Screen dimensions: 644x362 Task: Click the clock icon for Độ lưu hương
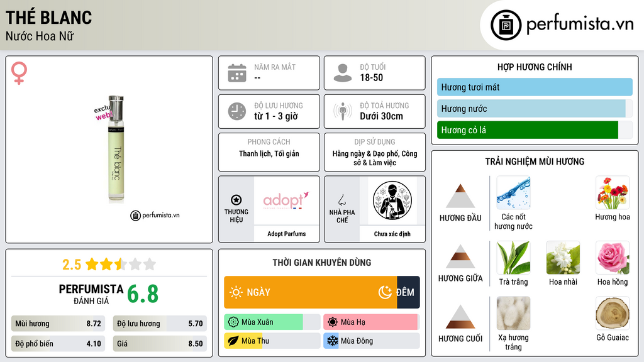pos(237,111)
